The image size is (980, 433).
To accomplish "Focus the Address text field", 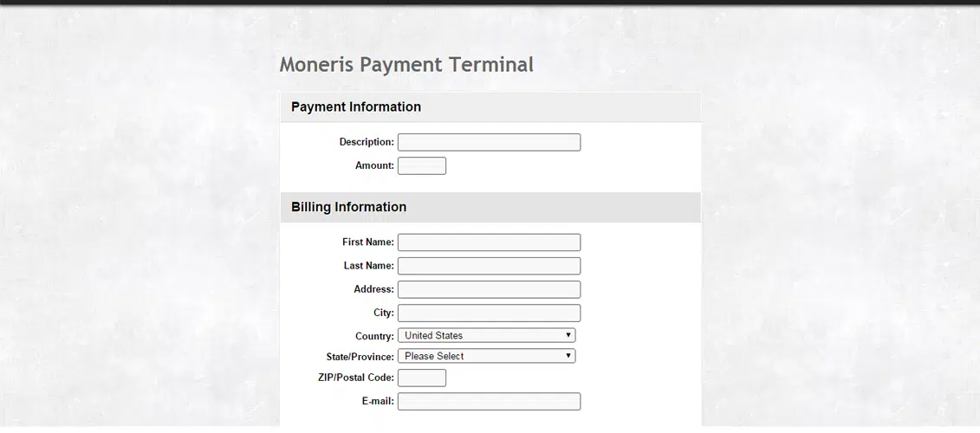I will (x=489, y=289).
